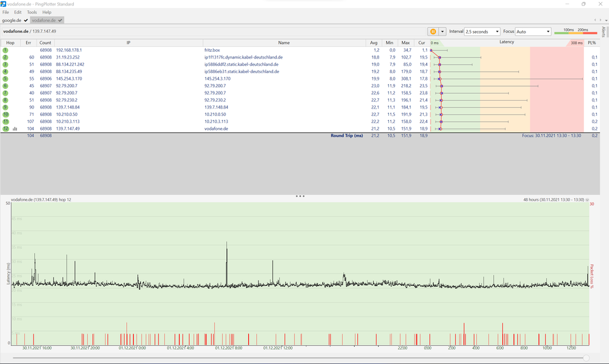Click the orange pause button
Viewport: 609px width, 364px height.
coord(433,32)
